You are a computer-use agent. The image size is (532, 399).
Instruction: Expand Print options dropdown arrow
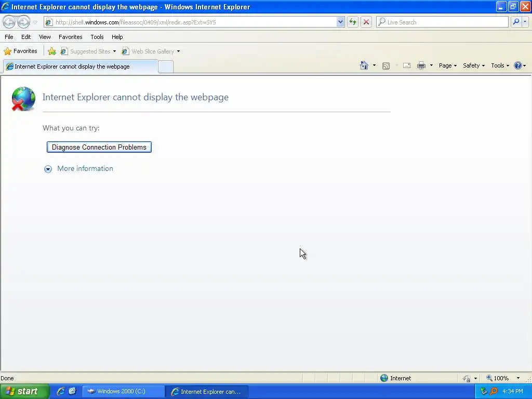(x=431, y=65)
